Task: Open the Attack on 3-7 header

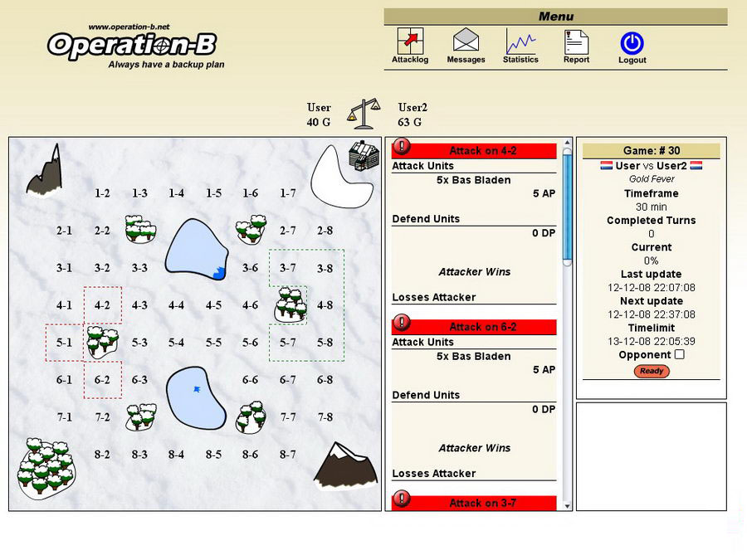Action: tap(474, 504)
